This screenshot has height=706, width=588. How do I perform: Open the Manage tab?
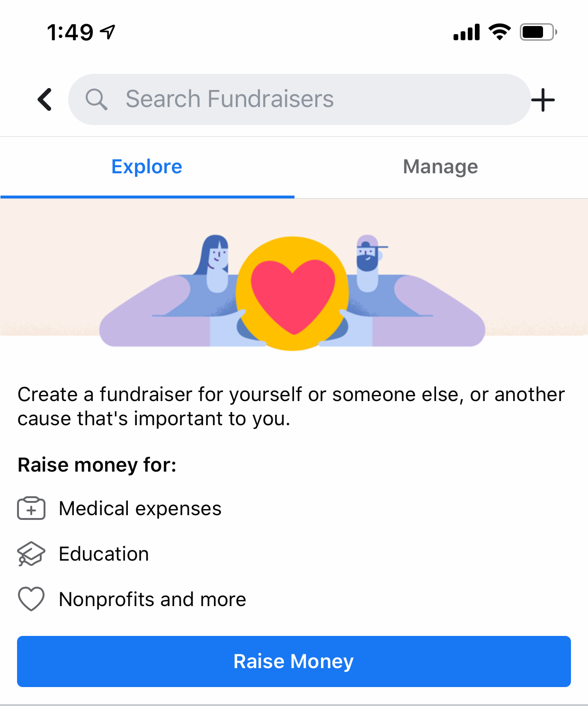[x=440, y=167]
